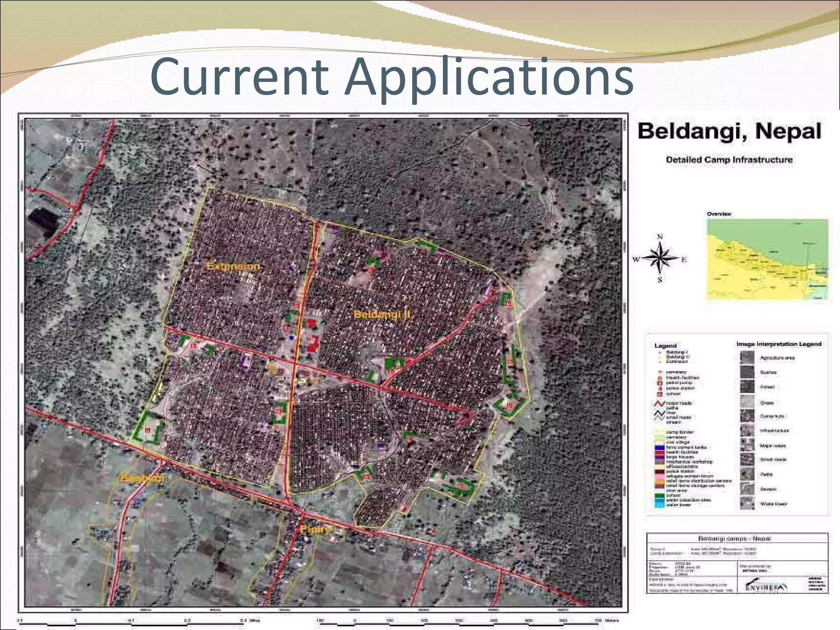
Task: Click the Detailed Camp Infrastructure subtitle
Action: 729,160
